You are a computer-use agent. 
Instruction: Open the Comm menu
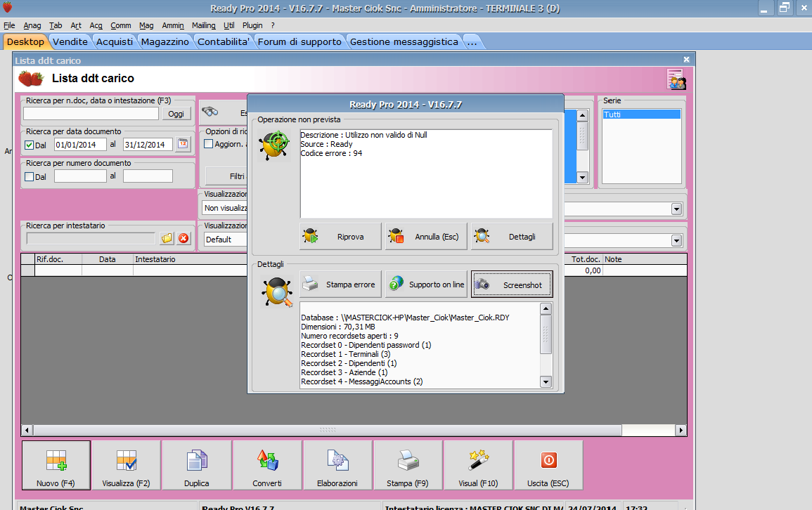pos(121,25)
